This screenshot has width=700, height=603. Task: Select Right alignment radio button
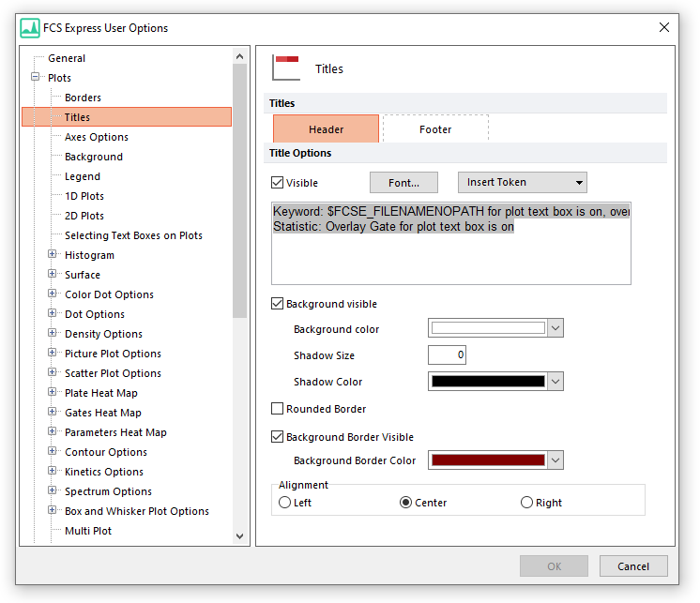[526, 503]
